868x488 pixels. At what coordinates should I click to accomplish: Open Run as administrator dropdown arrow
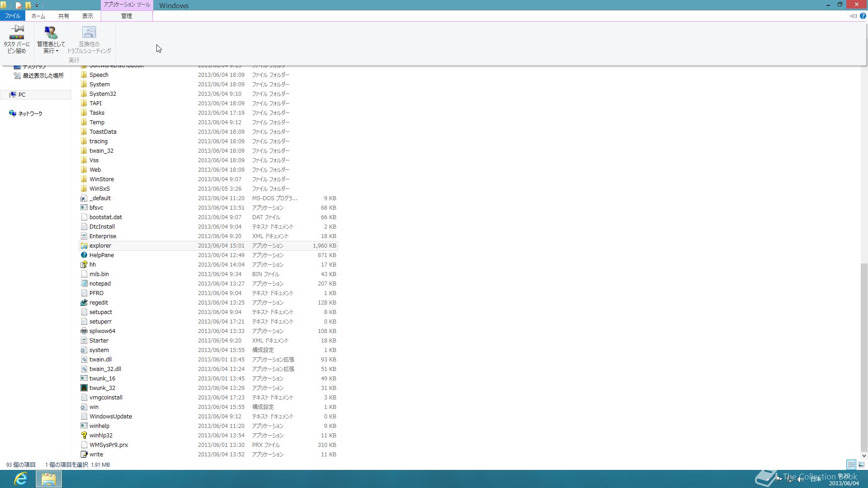57,51
